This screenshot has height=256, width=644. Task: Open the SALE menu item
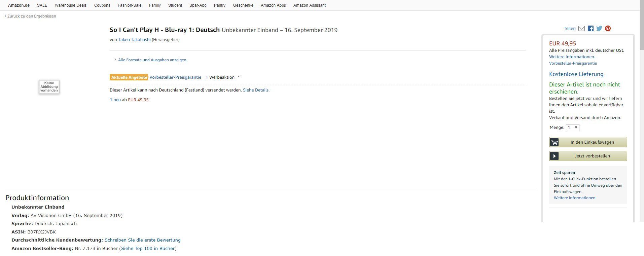click(42, 5)
